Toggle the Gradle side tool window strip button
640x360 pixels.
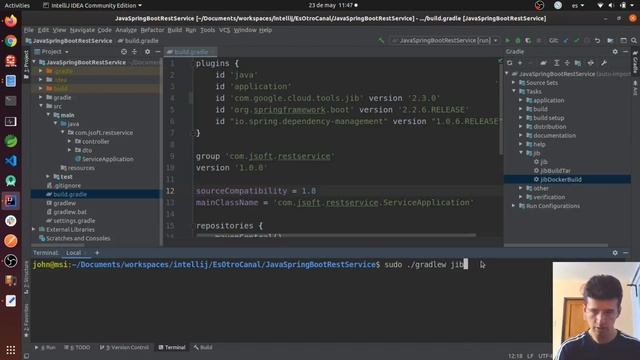coord(635,62)
